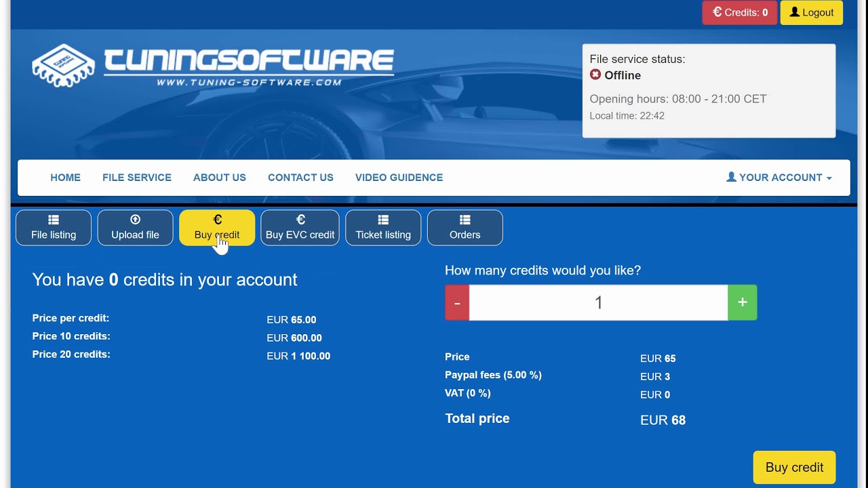
Task: Click the credit quantity input field
Action: 599,303
